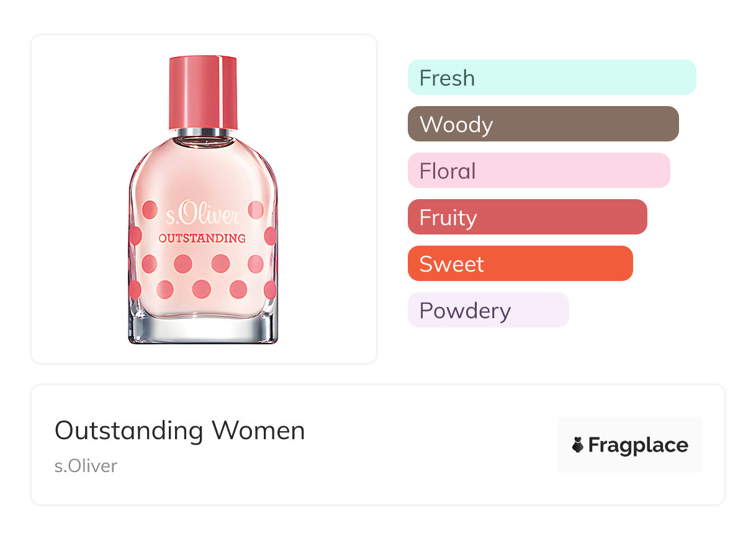The image size is (756, 536).
Task: Click the pink dot right of OUTSTANDING text
Action: click(x=270, y=236)
